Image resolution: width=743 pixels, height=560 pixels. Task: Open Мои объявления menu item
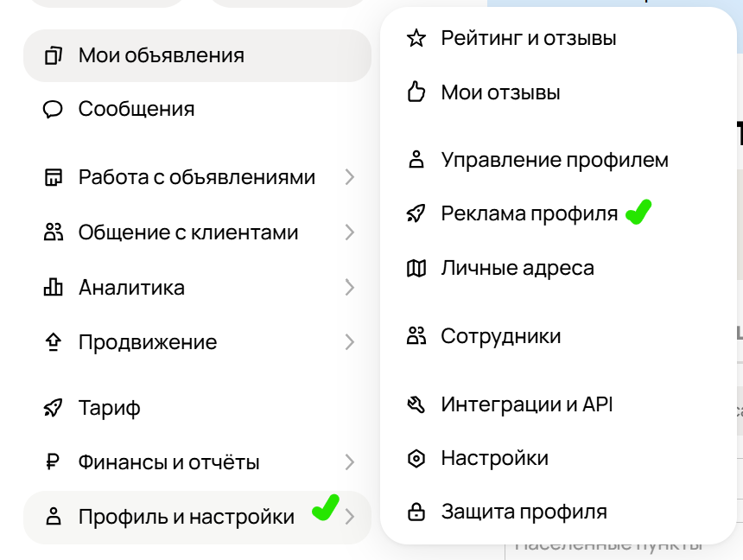[x=162, y=56]
